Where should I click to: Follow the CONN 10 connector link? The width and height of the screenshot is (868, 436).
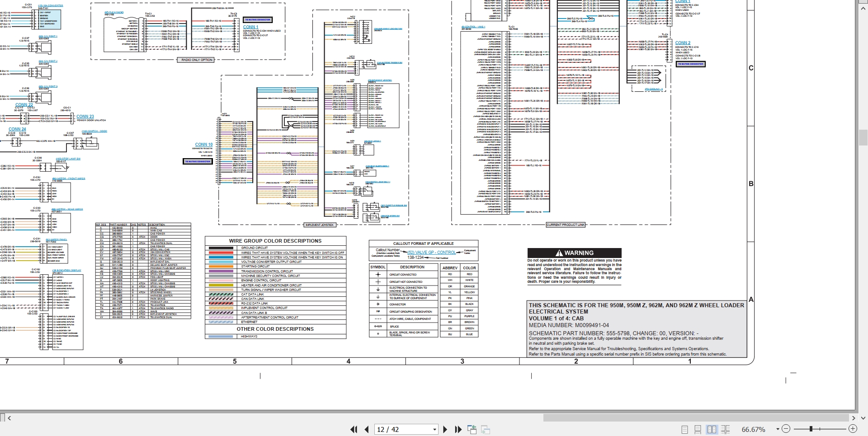click(204, 145)
